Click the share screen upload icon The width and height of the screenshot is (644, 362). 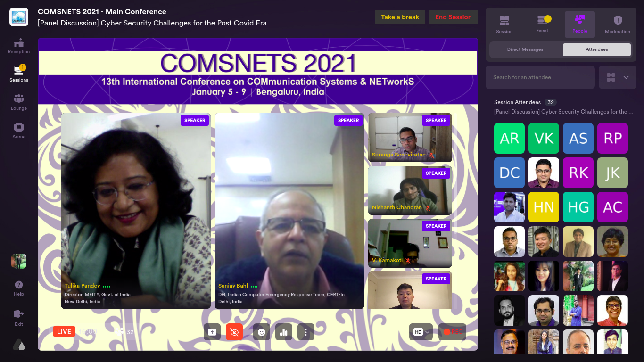212,332
